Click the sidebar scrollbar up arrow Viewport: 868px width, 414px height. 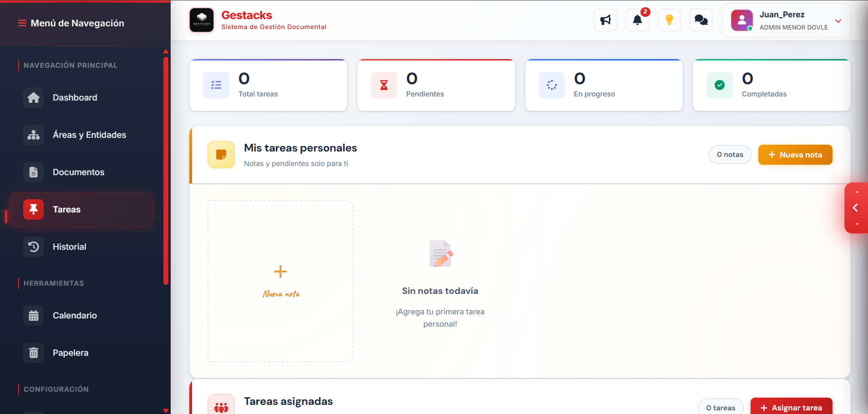(166, 51)
